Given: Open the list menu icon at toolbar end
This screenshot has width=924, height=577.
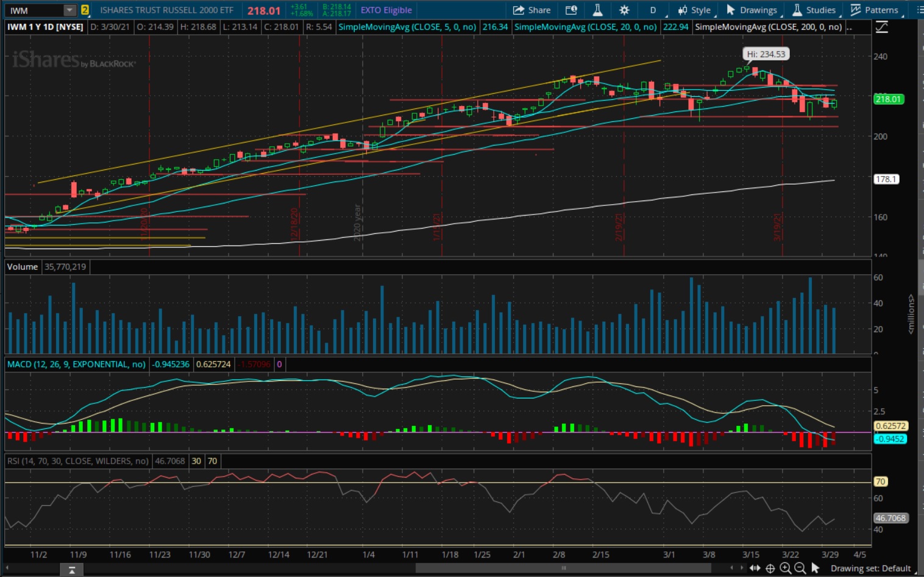Looking at the screenshot, I should coord(919,10).
